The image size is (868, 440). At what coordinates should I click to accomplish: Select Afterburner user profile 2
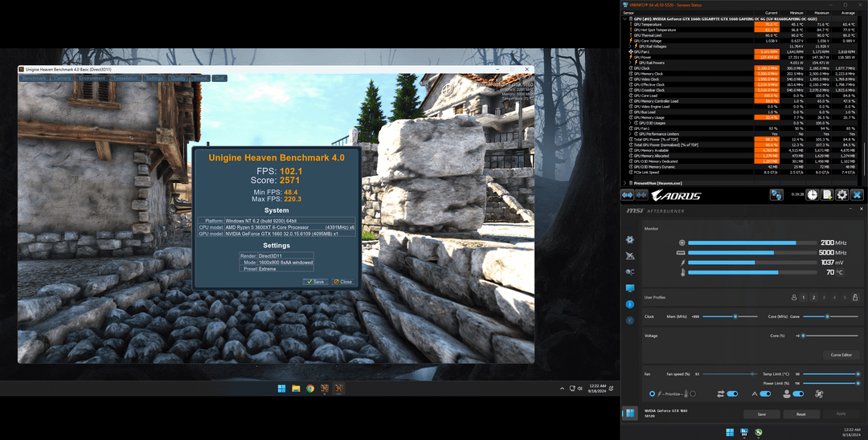(x=813, y=297)
